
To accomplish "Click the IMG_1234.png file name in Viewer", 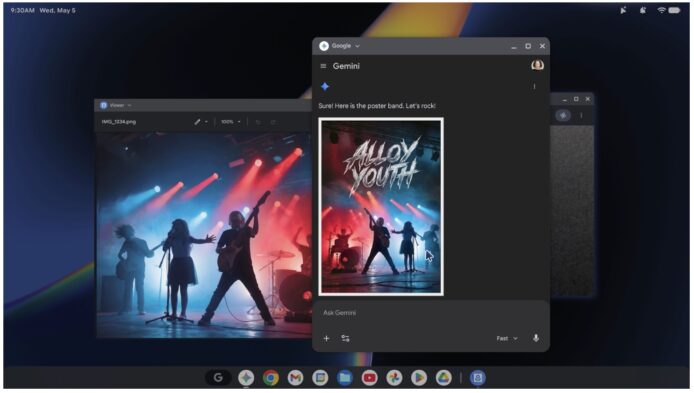I will click(x=119, y=122).
